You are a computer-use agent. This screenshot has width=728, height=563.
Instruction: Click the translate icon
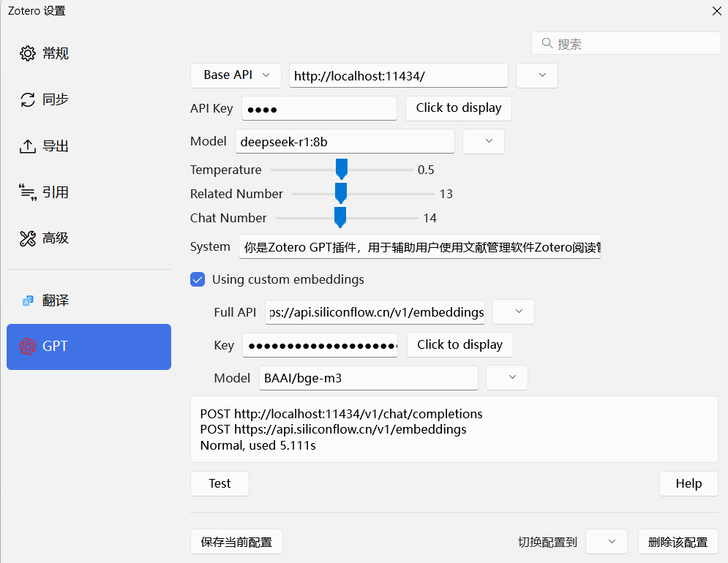[x=28, y=301]
